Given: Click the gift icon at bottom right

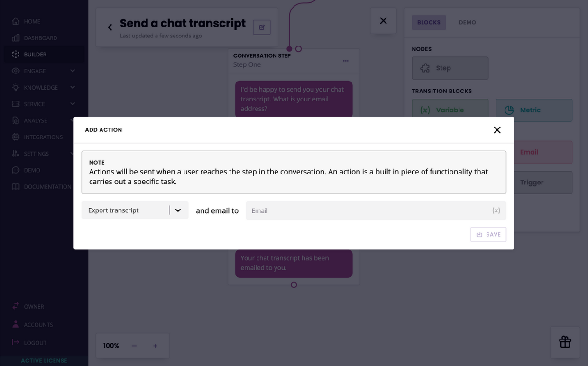Looking at the screenshot, I should click(x=565, y=342).
